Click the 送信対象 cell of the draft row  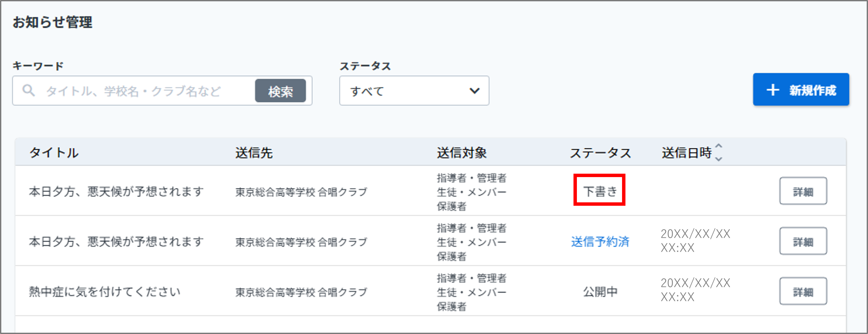pos(472,192)
